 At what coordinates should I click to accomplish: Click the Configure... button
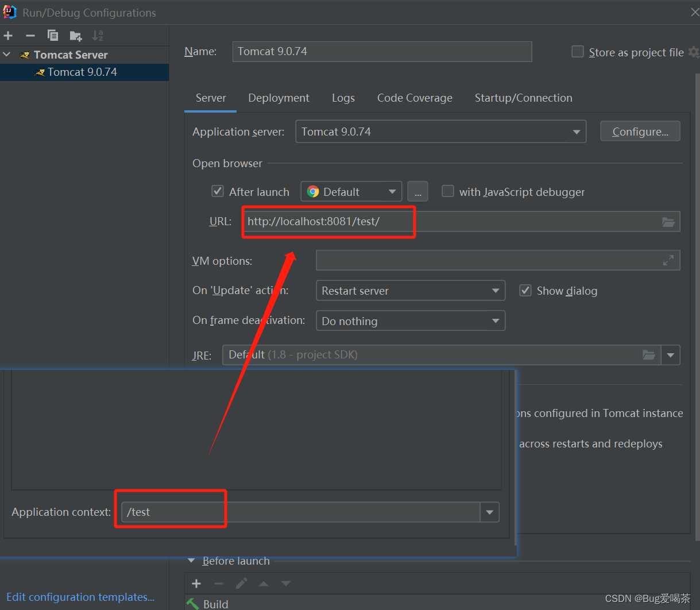click(640, 132)
